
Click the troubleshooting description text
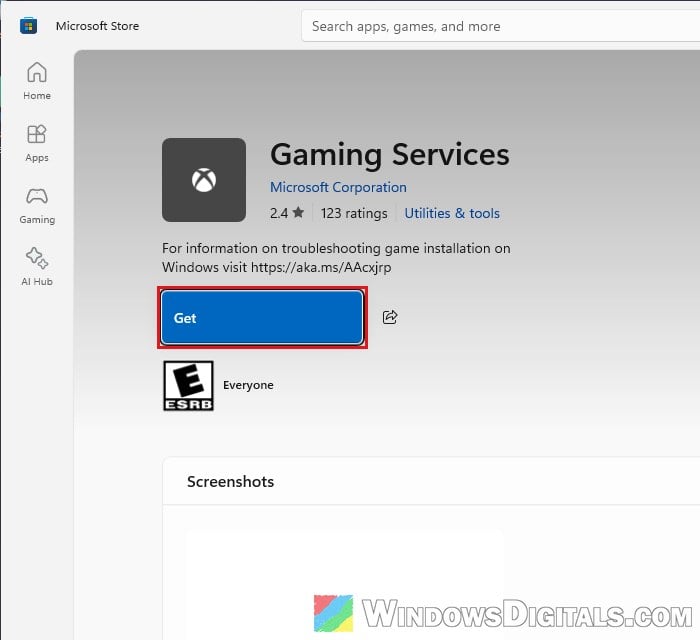pos(336,258)
